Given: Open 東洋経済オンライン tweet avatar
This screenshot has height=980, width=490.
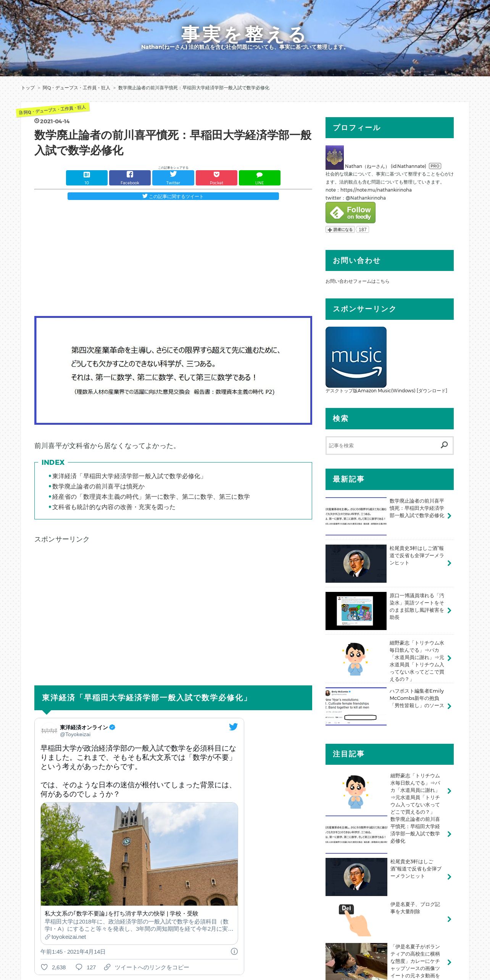Looking at the screenshot, I should [49, 730].
